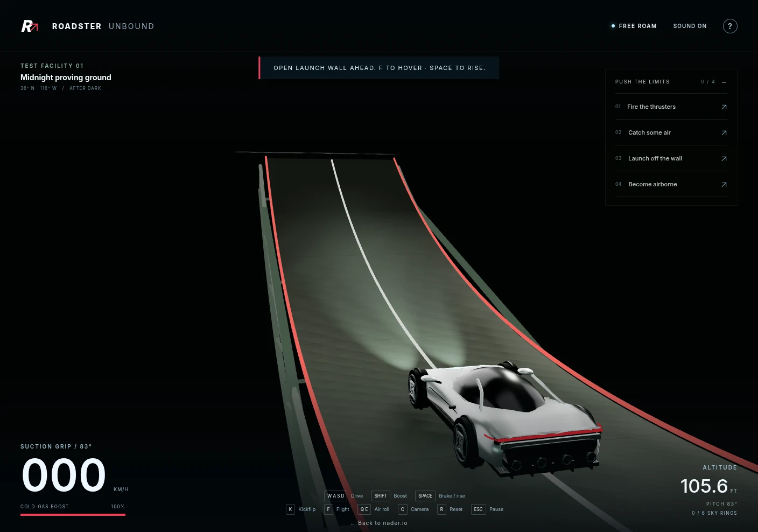Click the After Dark location text
The image size is (758, 532).
coord(85,88)
